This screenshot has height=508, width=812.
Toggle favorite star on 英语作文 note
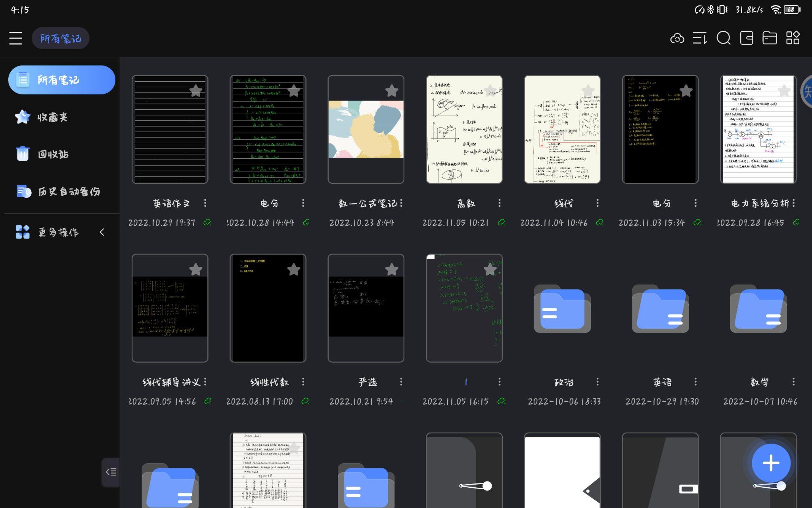pyautogui.click(x=195, y=91)
